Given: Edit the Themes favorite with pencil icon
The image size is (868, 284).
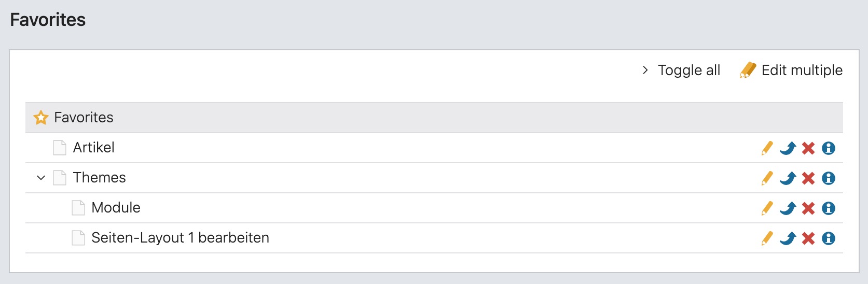Looking at the screenshot, I should point(767,178).
